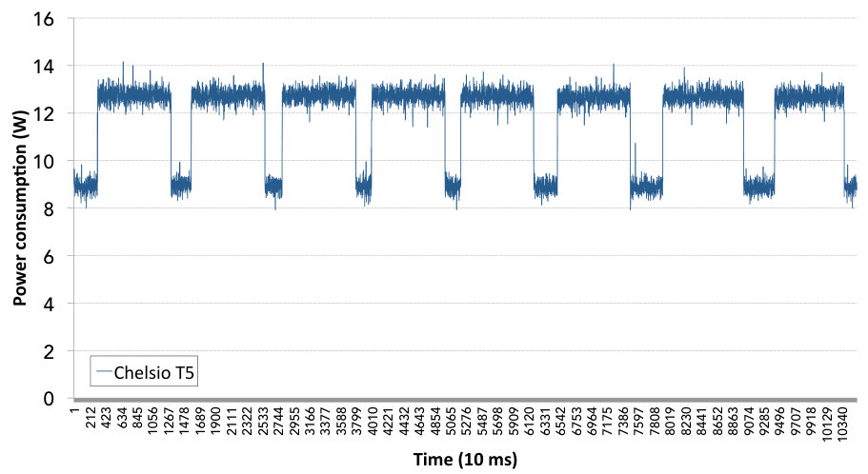The width and height of the screenshot is (868, 474).
Task: Click x-axis tick label 1900
Action: click(x=216, y=421)
